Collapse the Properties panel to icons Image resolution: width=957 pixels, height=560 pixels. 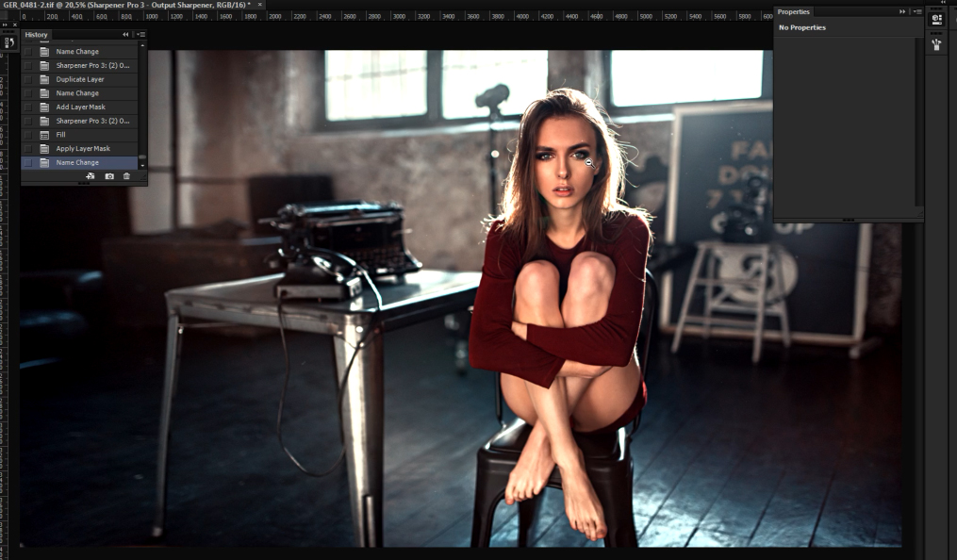pyautogui.click(x=902, y=11)
